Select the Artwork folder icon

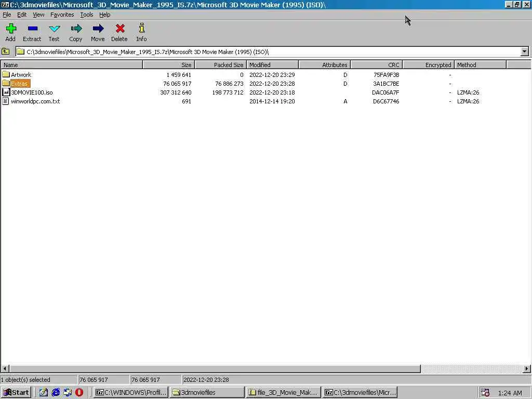(x=6, y=74)
